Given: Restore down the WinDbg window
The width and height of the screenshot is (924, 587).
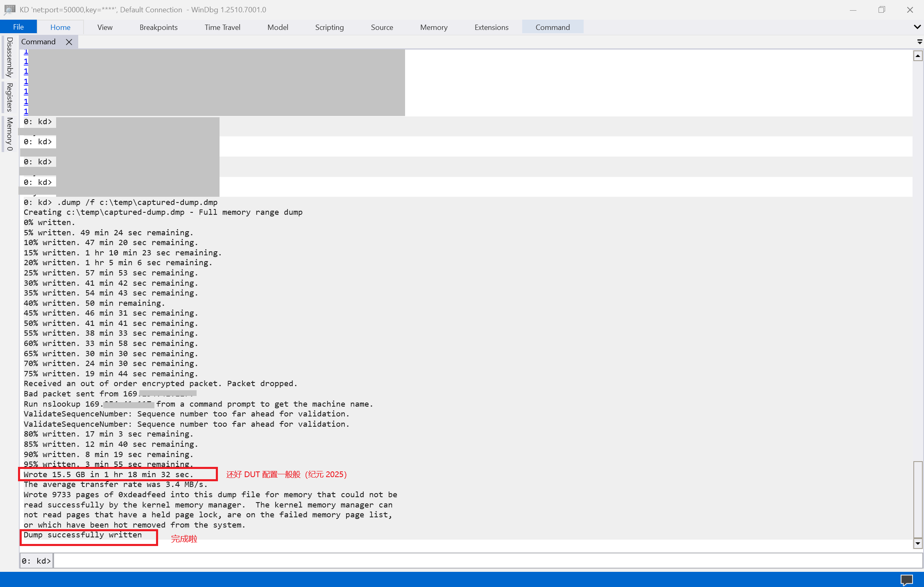Looking at the screenshot, I should coord(882,9).
